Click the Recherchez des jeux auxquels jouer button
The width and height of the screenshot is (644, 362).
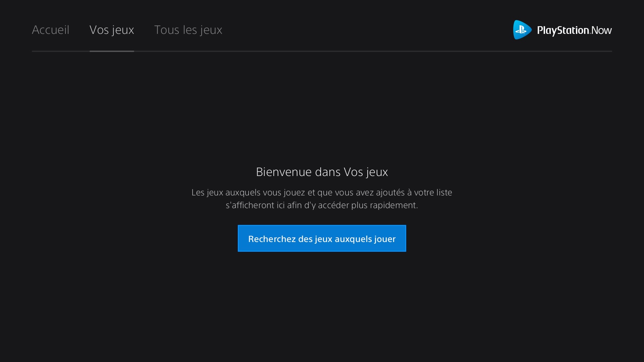coord(322,238)
